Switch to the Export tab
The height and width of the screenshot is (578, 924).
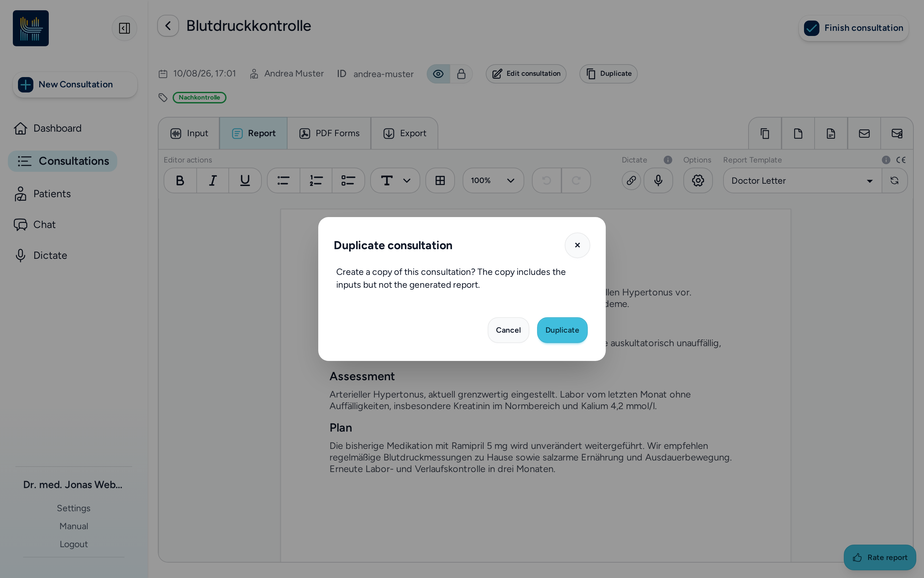click(x=404, y=133)
